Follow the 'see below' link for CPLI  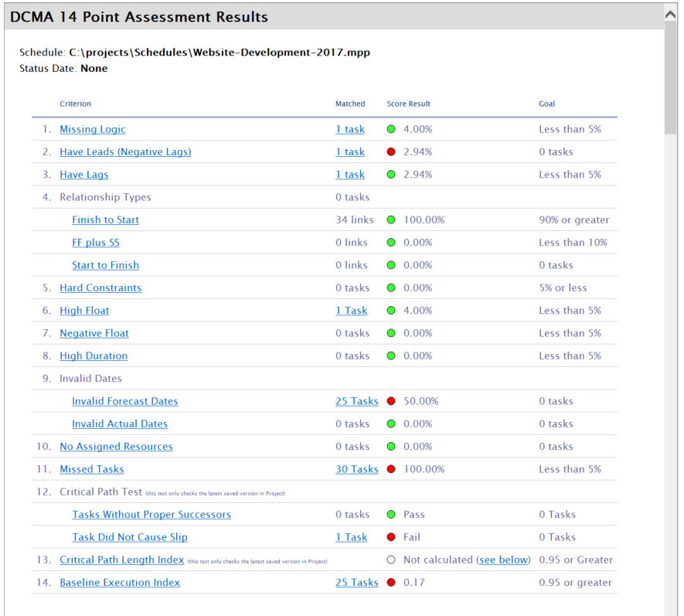click(x=503, y=560)
